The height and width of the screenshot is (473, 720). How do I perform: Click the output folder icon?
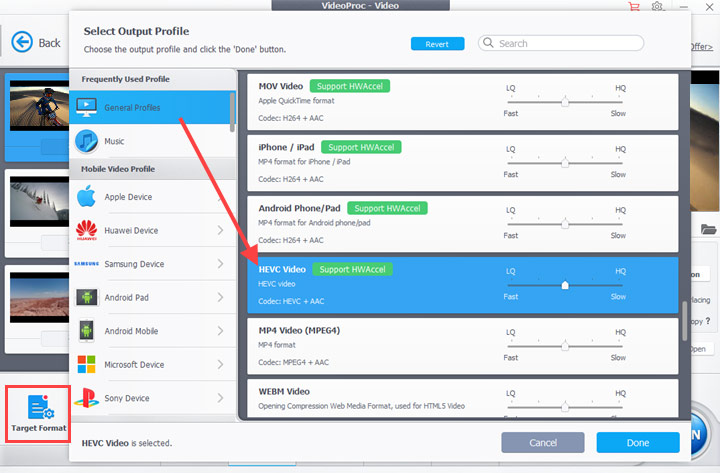tap(709, 229)
